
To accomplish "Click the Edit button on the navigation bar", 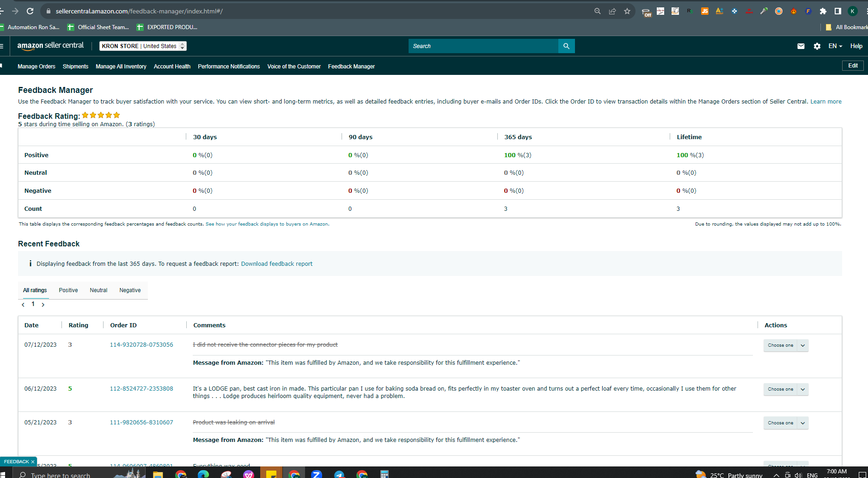I will point(853,66).
